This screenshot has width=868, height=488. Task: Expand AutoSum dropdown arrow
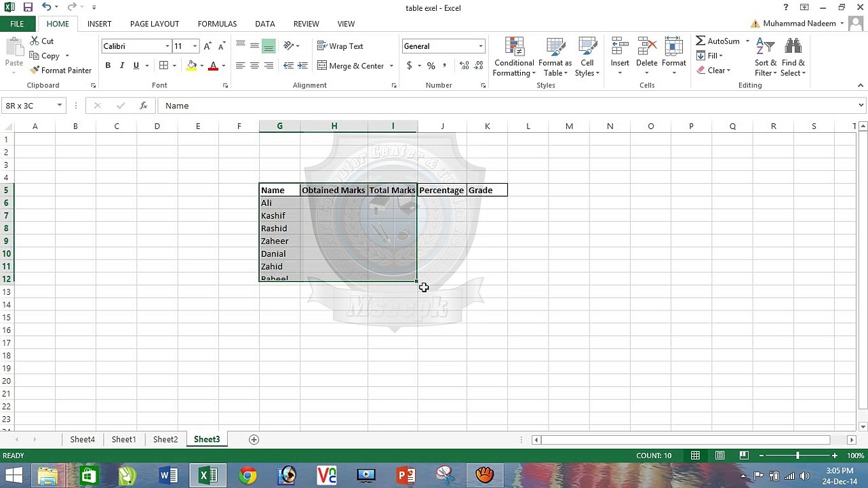[x=747, y=41]
